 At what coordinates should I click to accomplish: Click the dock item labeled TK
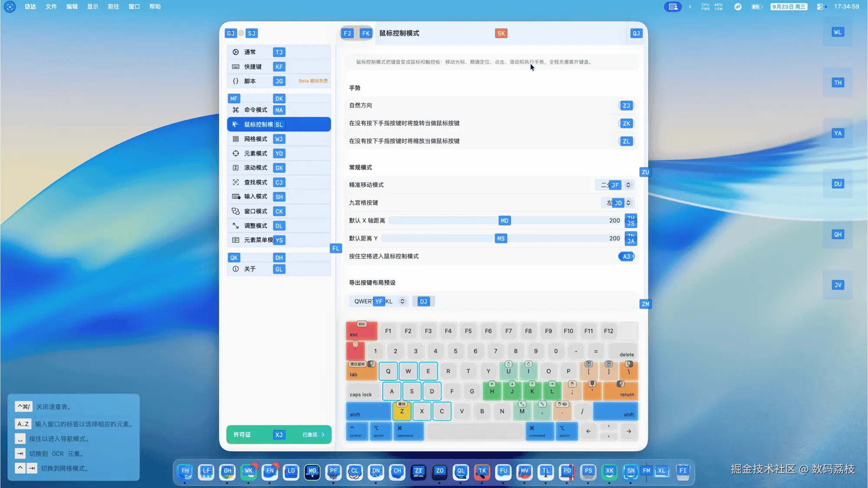pos(482,472)
